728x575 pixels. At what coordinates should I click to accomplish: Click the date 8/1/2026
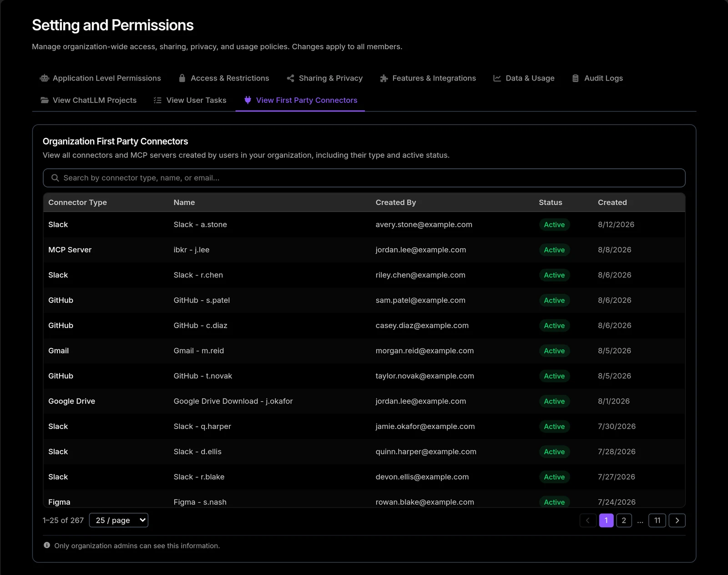[614, 401]
